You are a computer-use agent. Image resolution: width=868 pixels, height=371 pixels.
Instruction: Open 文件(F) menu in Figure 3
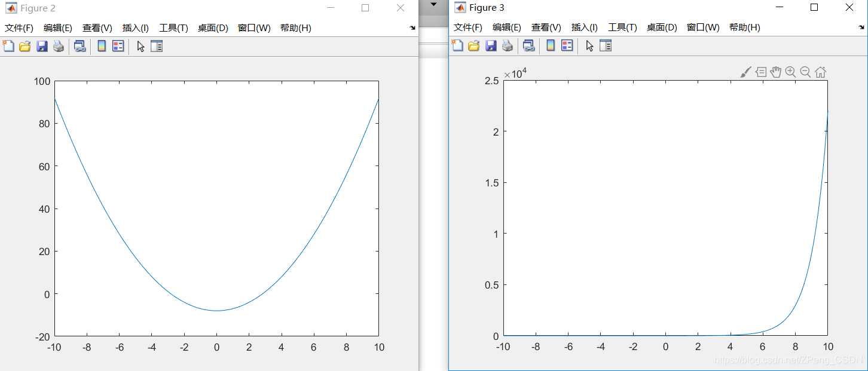coord(468,27)
